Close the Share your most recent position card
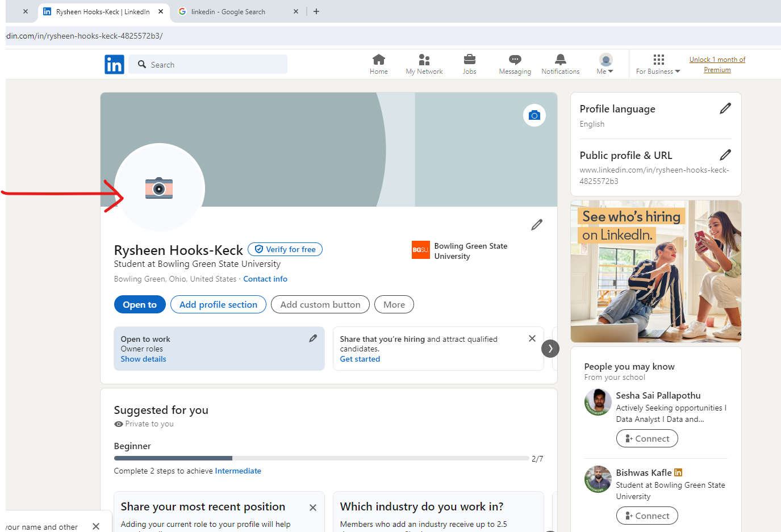The height and width of the screenshot is (532, 781). click(x=313, y=508)
